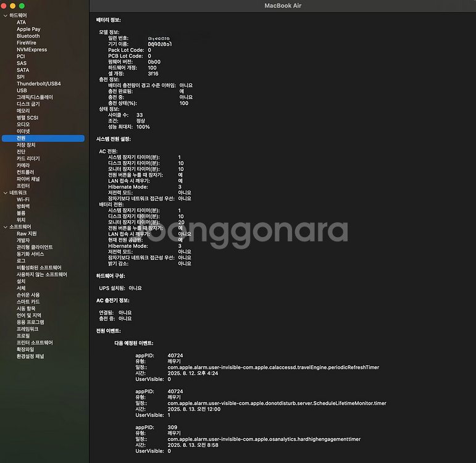Select Wi-Fi under 네트워크
476x463 pixels.
point(23,199)
